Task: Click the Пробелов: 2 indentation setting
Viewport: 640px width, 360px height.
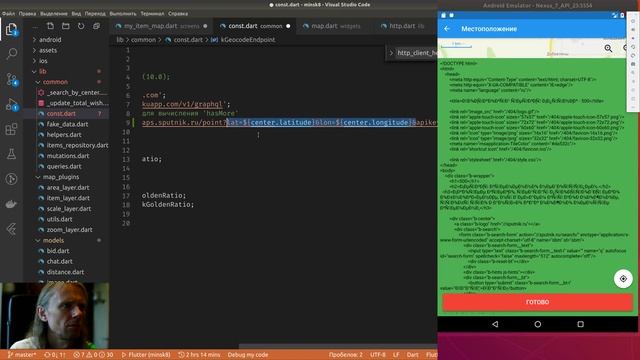Action: point(345,355)
